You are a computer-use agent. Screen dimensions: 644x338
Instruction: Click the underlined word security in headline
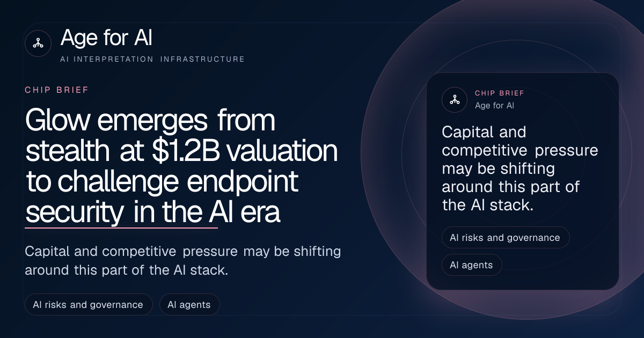[75, 213]
